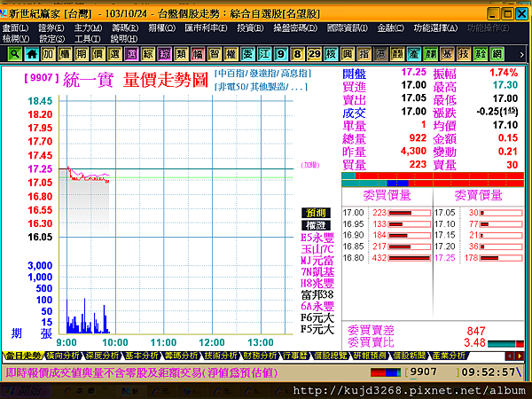Open the 期 futures toolbar icon
This screenshot has width=532, height=399.
tap(82, 54)
